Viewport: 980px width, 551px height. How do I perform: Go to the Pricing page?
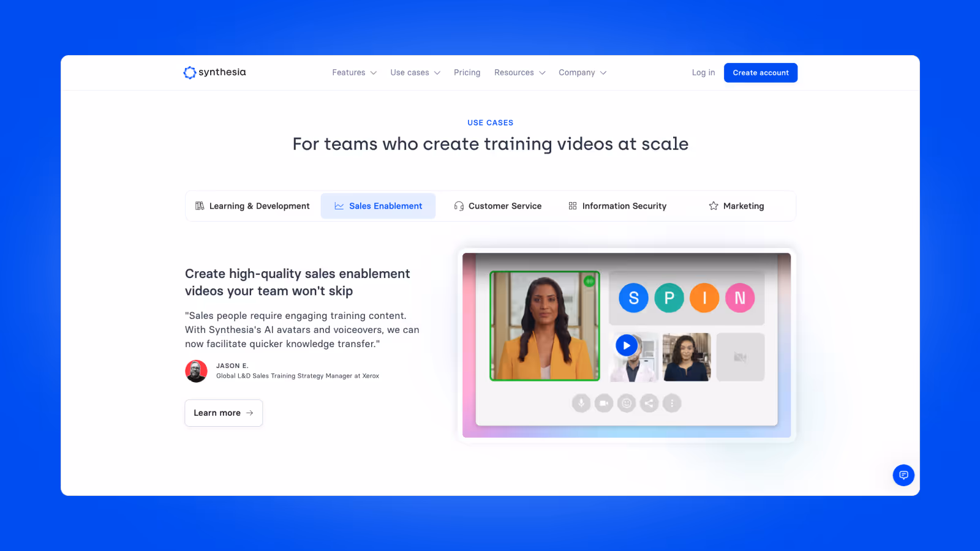(x=467, y=72)
